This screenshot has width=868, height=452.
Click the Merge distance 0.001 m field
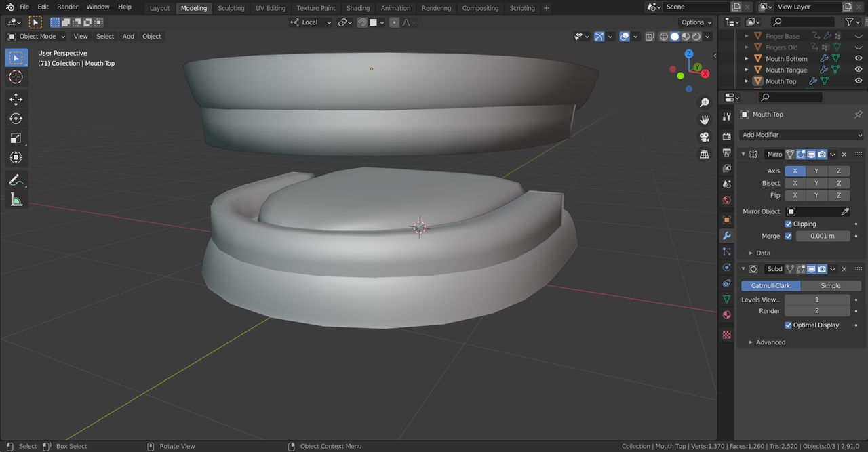click(823, 236)
